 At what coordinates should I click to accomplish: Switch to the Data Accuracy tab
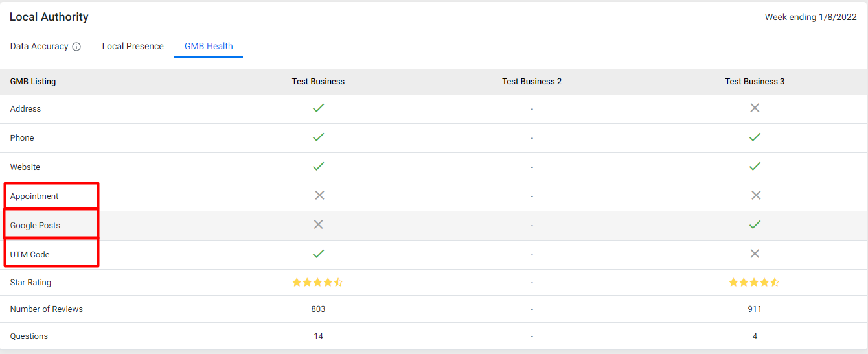click(40, 47)
